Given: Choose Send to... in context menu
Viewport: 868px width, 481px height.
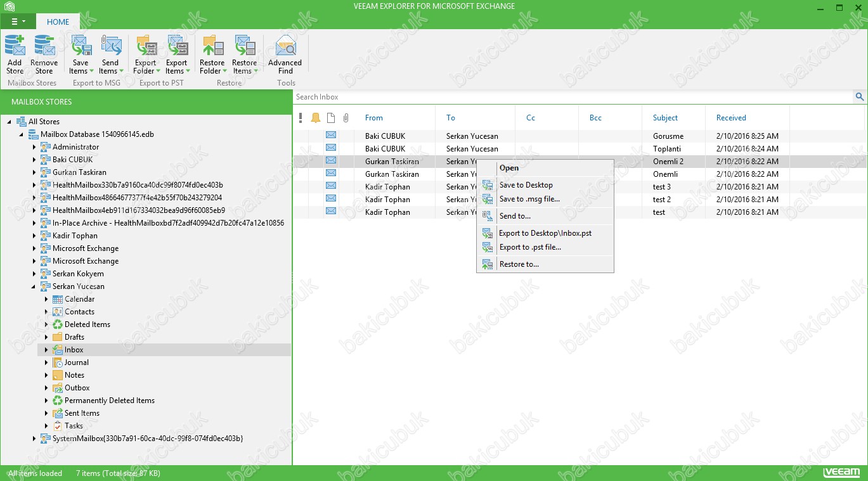Looking at the screenshot, I should [545, 216].
